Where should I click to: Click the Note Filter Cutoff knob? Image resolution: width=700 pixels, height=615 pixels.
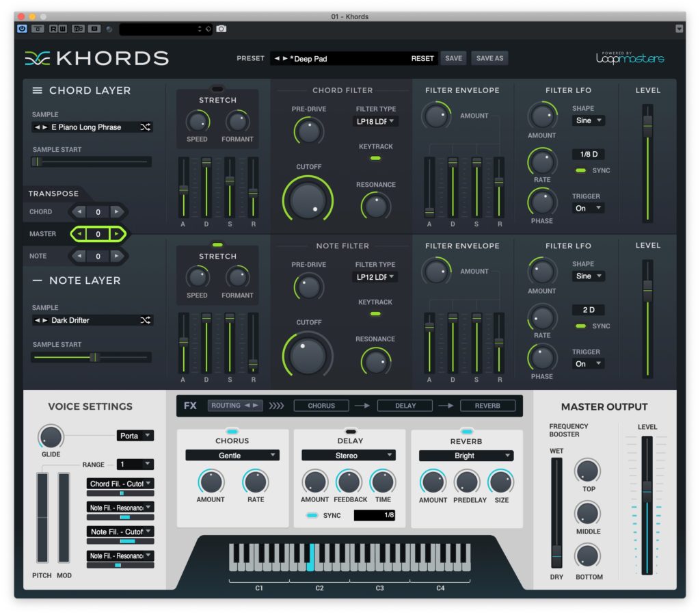click(308, 355)
